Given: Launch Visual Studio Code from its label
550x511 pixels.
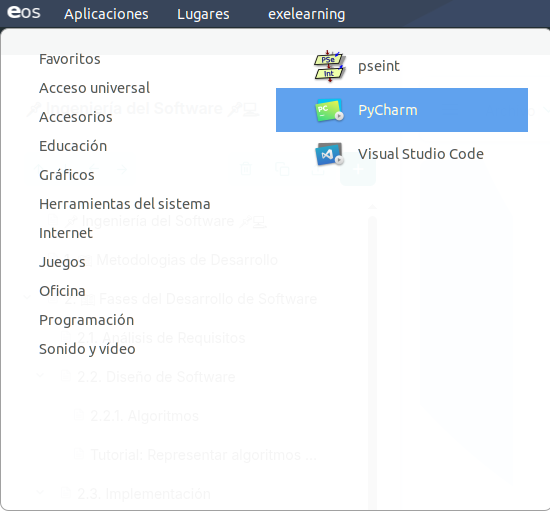Looking at the screenshot, I should click(421, 154).
